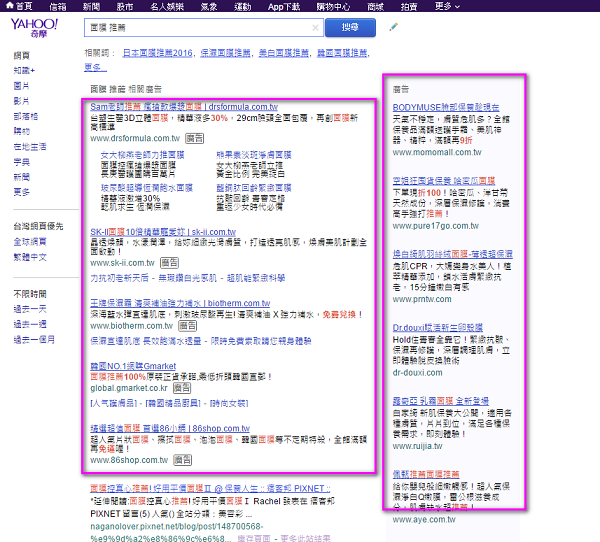Viewport: 600px width, 542px height.
Task: Open the SK-II sk-ii.com.tw ad title
Action: [x=163, y=232]
